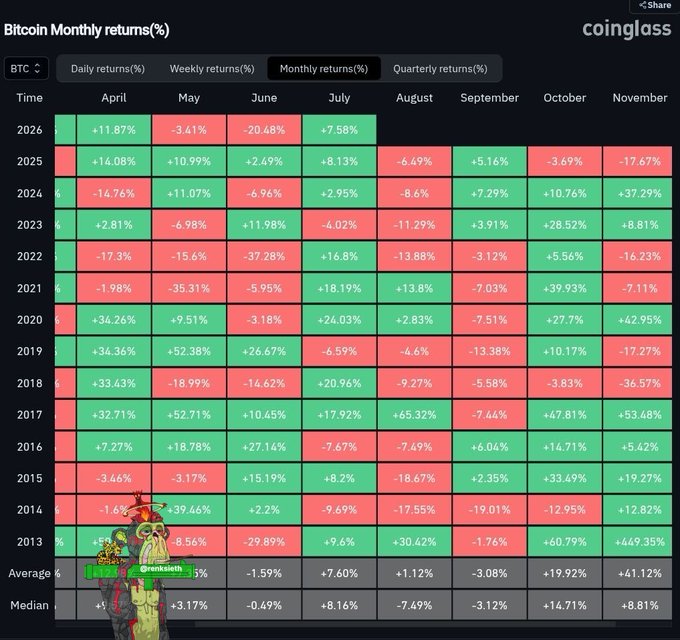Switch to Quarterly returns(%) tab
Image resolution: width=680 pixels, height=640 pixels.
(440, 69)
